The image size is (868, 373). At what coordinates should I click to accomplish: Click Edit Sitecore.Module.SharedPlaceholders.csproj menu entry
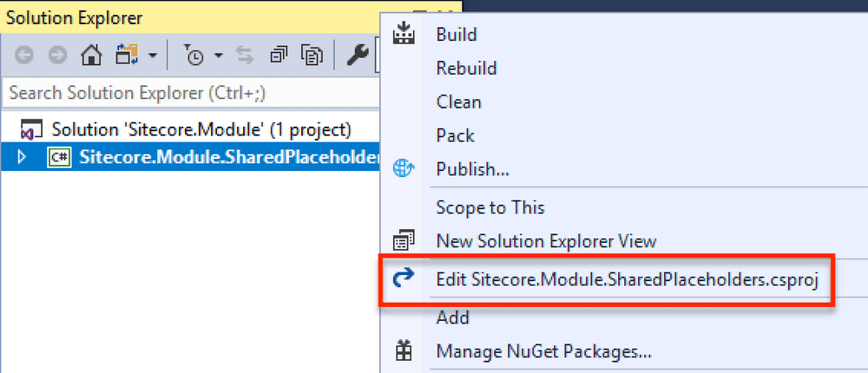point(628,279)
